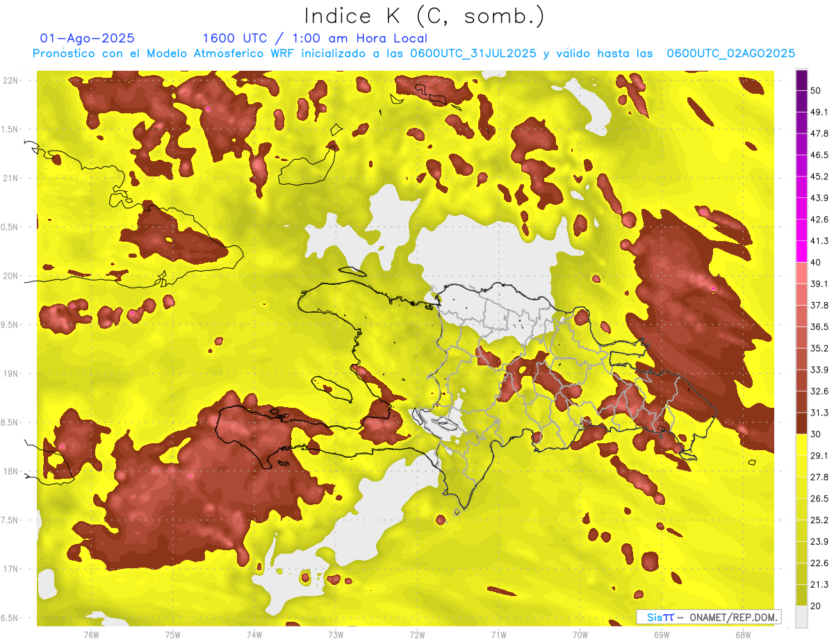The height and width of the screenshot is (644, 834).
Task: Click legend value '22.6'
Action: [x=818, y=563]
